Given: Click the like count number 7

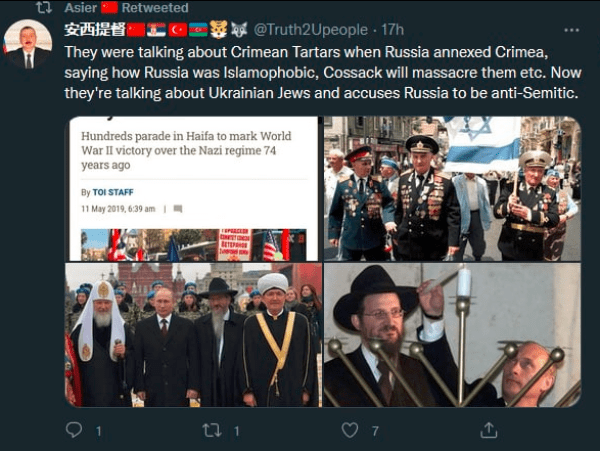Looking at the screenshot, I should point(375,431).
